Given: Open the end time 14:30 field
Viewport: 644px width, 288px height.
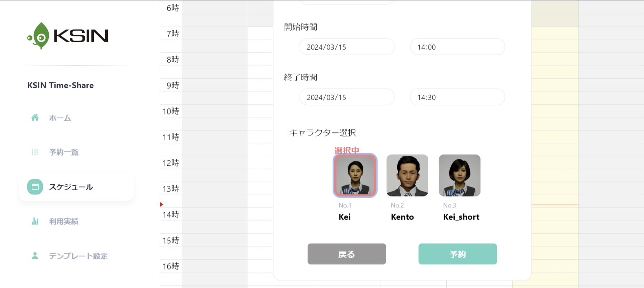Looking at the screenshot, I should click(x=457, y=97).
